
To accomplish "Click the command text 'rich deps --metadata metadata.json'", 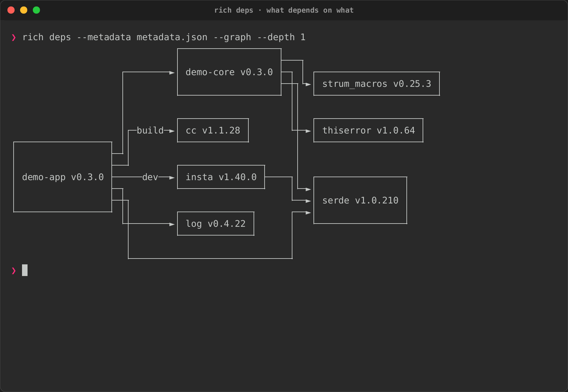I will click(x=115, y=37).
